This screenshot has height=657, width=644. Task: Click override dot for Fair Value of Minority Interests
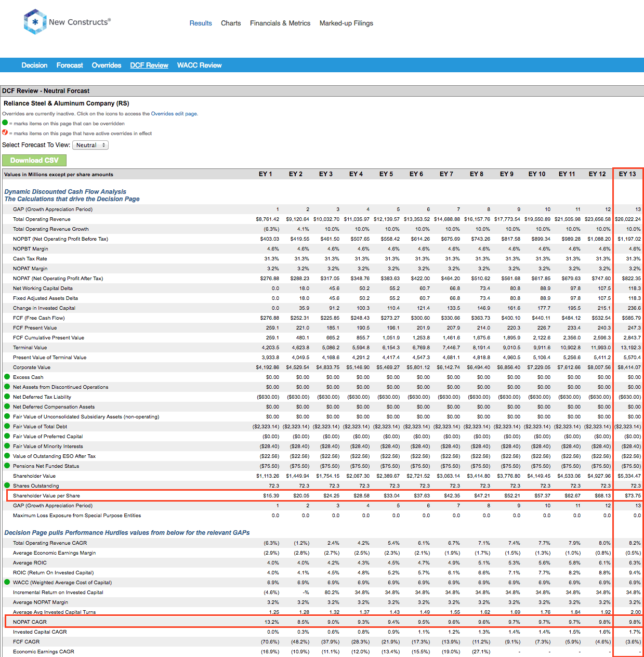[7, 446]
